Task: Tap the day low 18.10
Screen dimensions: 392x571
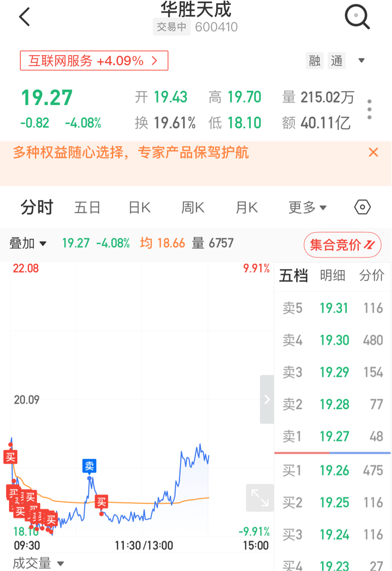Action: [244, 123]
